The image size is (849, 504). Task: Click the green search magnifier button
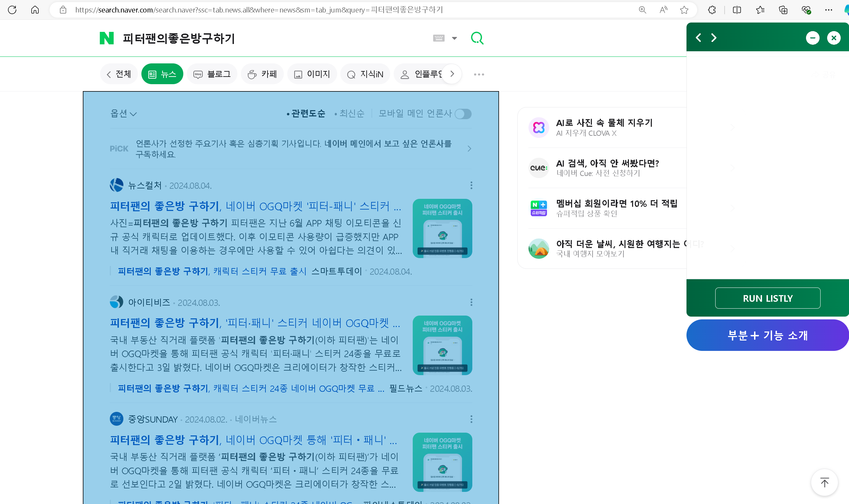[477, 38]
